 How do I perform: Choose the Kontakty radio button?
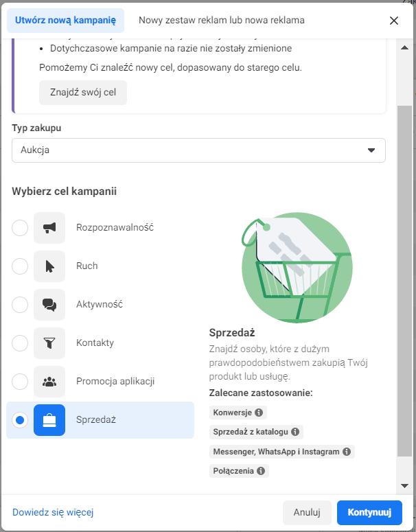[20, 343]
